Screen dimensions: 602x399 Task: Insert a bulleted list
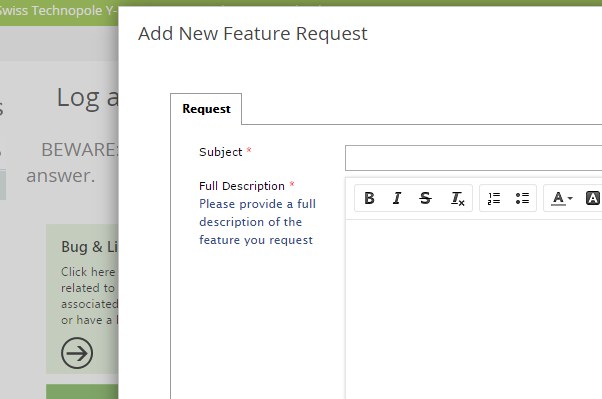click(x=522, y=198)
